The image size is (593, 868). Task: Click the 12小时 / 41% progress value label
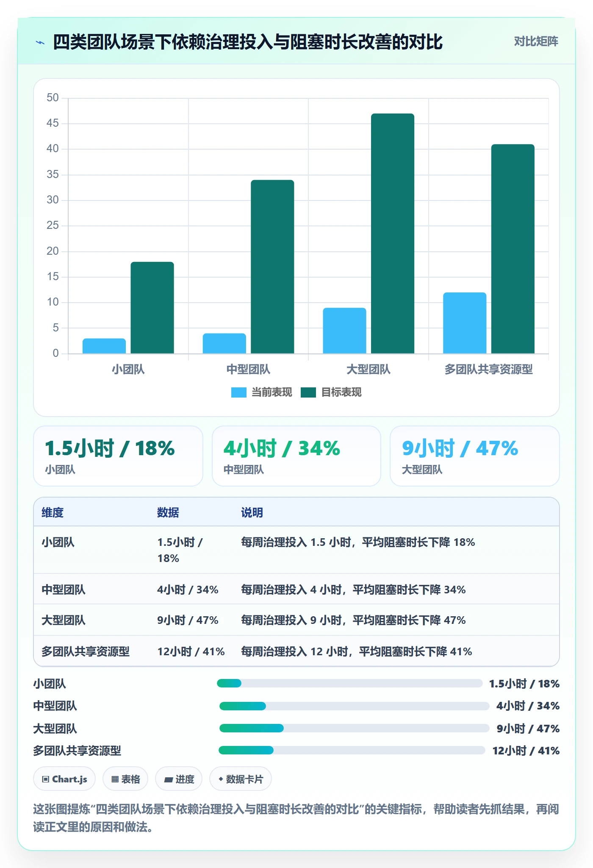[x=526, y=751]
